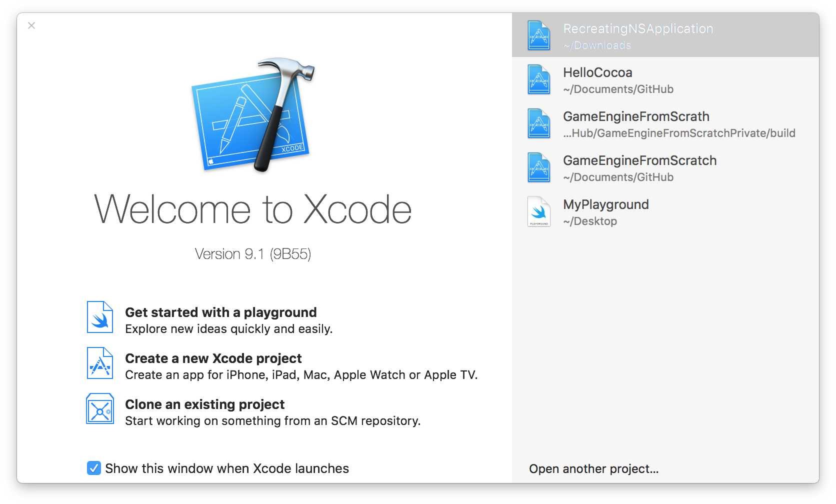The image size is (836, 504).
Task: Click the Version 9.1 (9B55) text
Action: coord(252,254)
